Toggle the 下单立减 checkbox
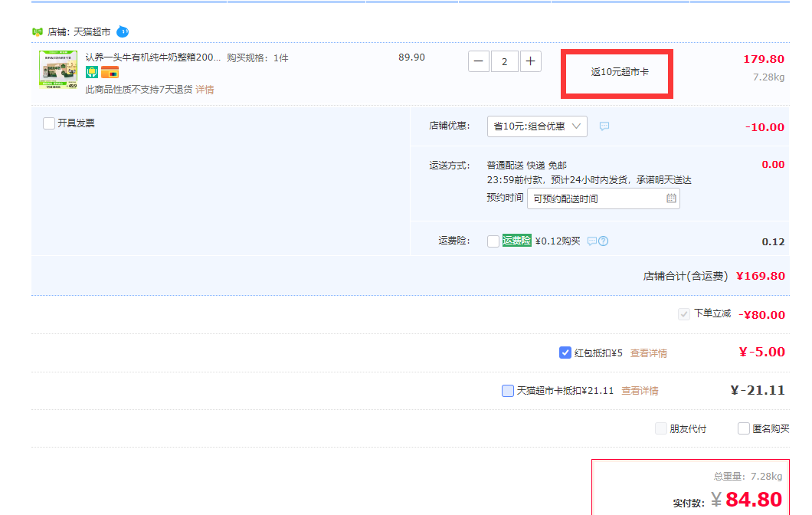Image resolution: width=812 pixels, height=515 pixels. (x=683, y=314)
